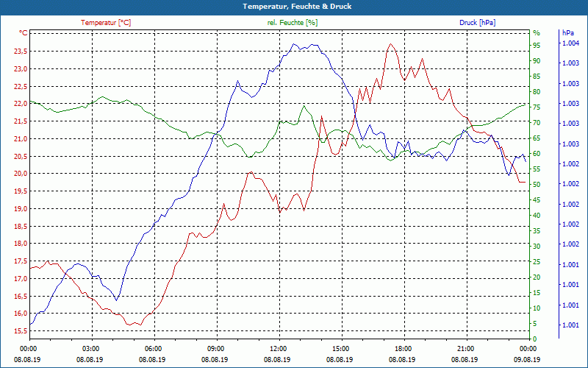Click the "23,5" temperature axis tick
This screenshot has width=588, height=368.
point(21,52)
